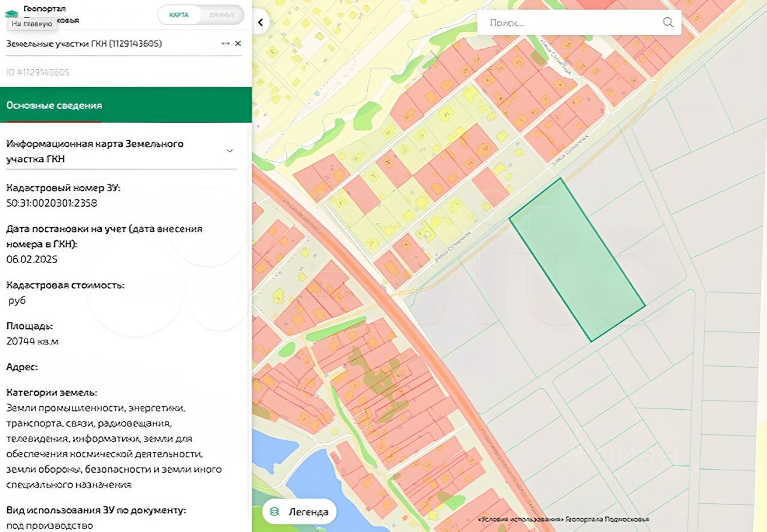Select the highlighted green land parcel on map
Viewport: 767px width, 532px height.
(x=576, y=261)
